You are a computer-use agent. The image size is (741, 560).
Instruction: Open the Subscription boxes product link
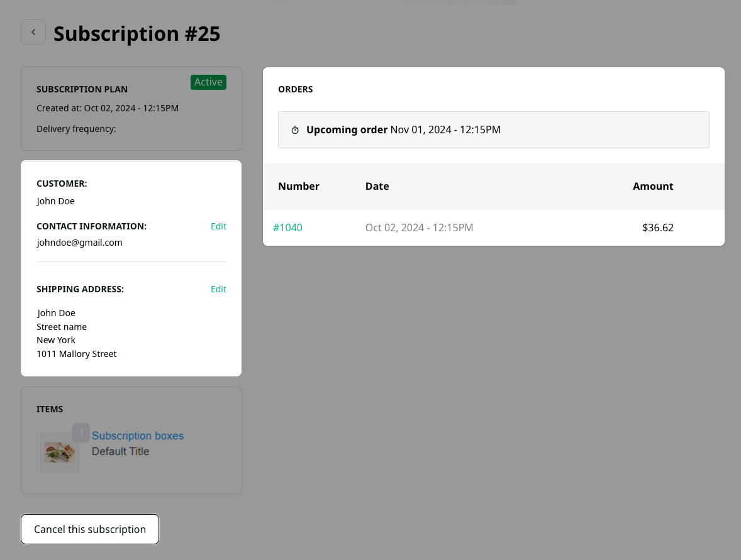coord(138,436)
